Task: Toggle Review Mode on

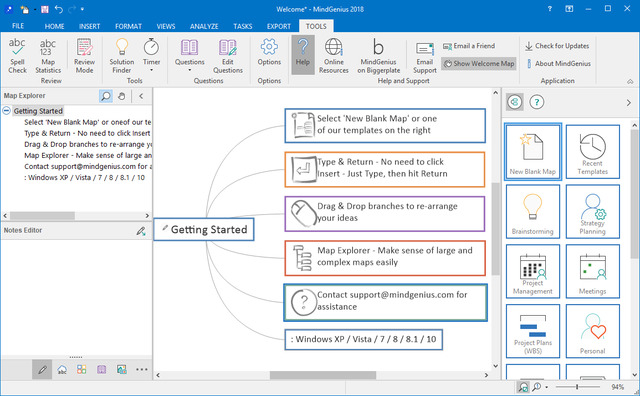Action: (84, 56)
